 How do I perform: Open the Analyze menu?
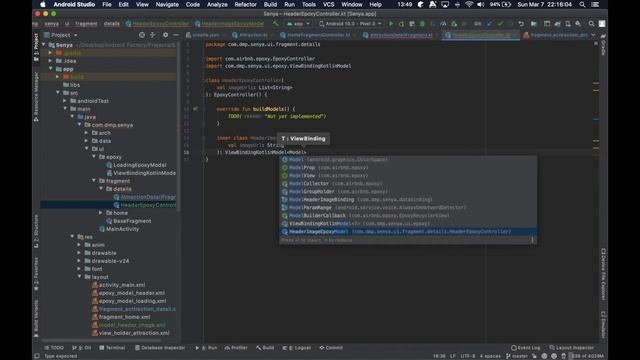(x=217, y=4)
